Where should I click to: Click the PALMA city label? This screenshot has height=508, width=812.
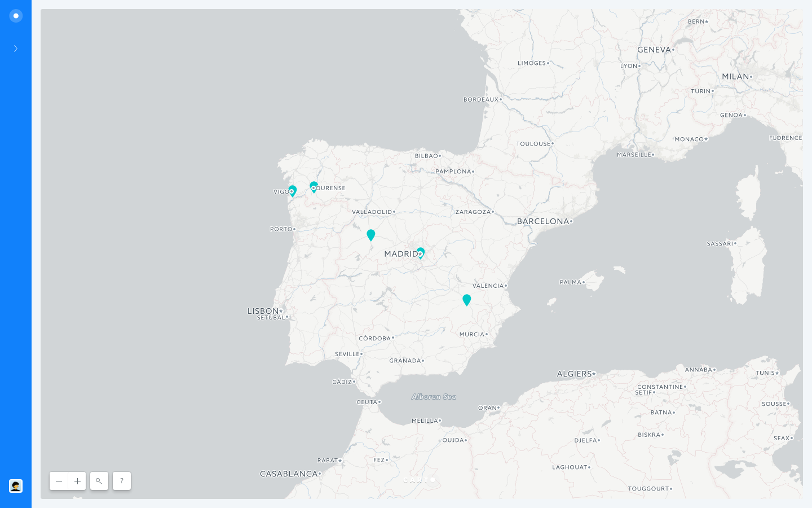571,282
